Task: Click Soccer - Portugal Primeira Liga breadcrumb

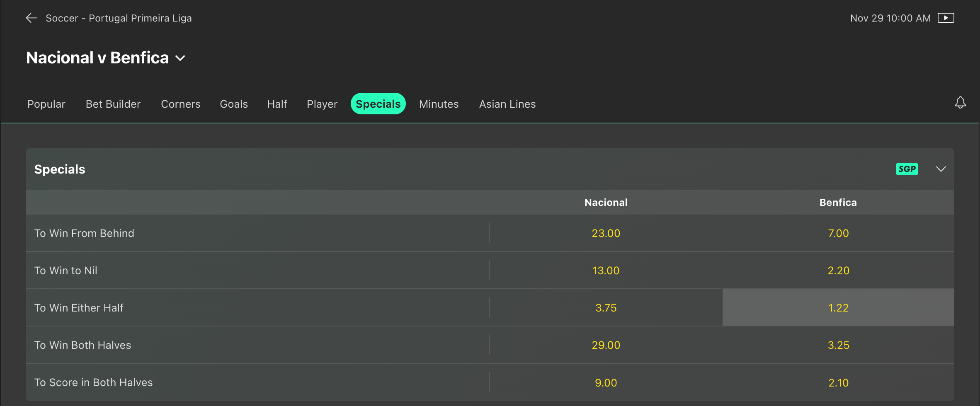Action: 119,18
